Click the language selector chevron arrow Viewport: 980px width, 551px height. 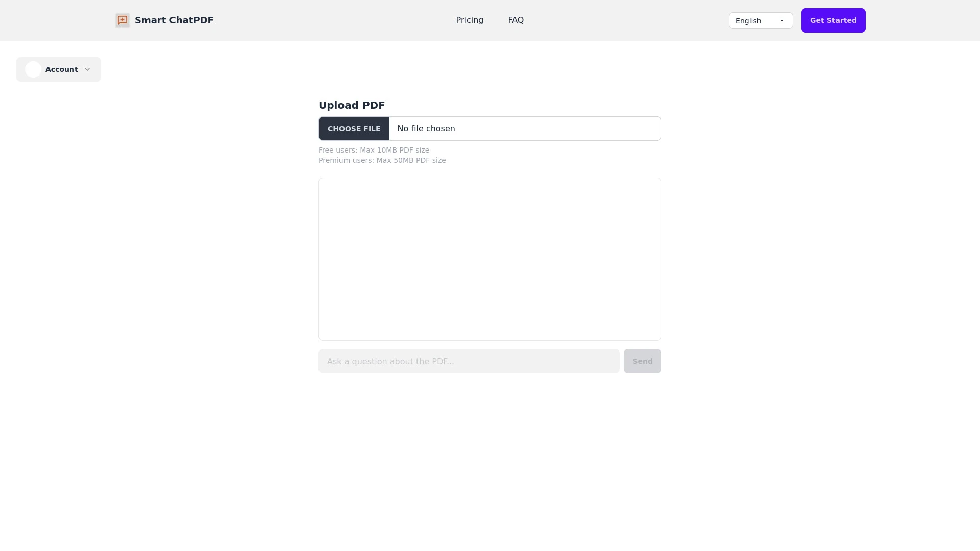point(783,21)
